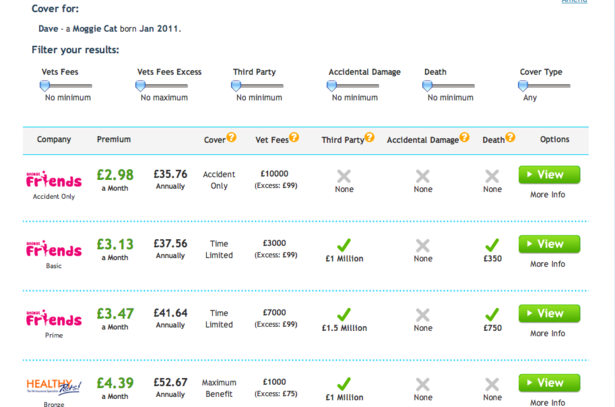View the £4.39 Bronze policy

coord(549,383)
